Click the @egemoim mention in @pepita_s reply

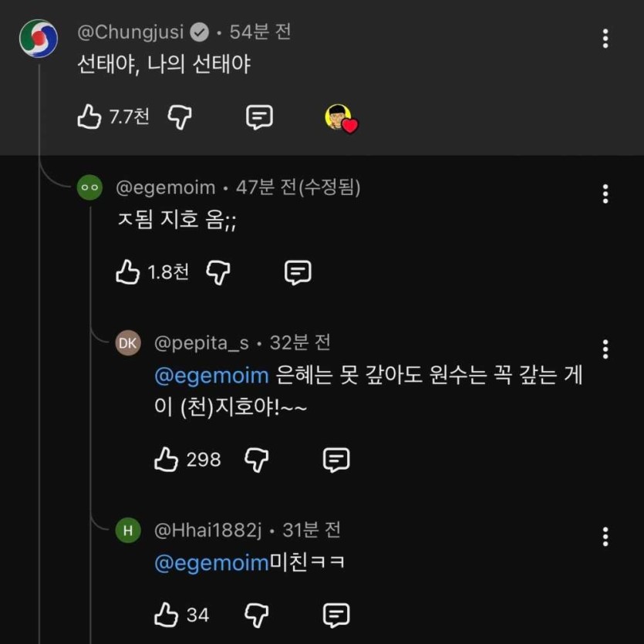click(x=211, y=376)
